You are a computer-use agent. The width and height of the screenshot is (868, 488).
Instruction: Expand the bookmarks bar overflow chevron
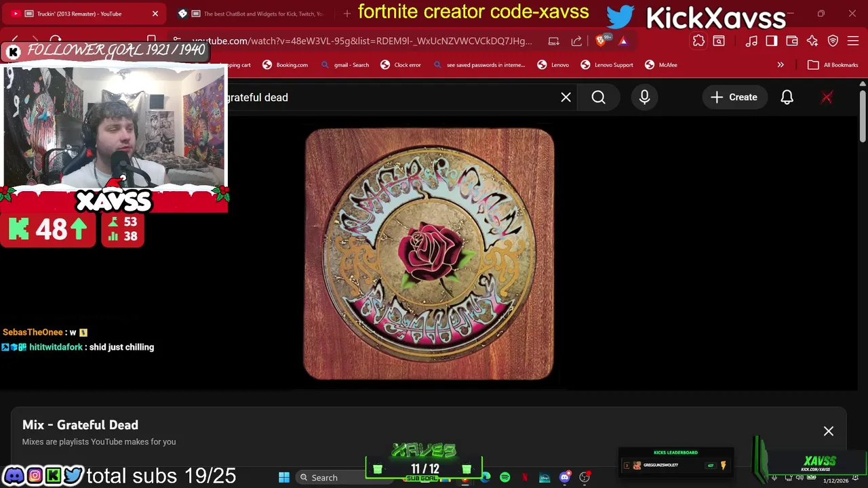(781, 65)
